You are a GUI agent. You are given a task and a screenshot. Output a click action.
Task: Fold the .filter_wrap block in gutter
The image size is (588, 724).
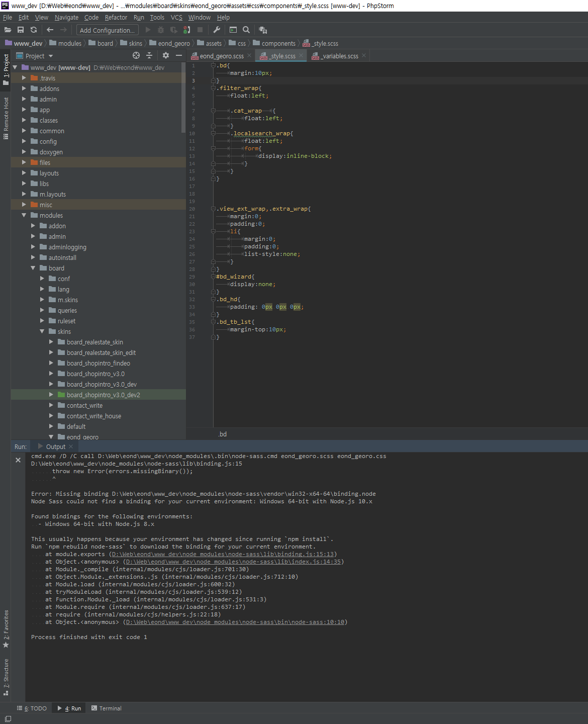(213, 88)
